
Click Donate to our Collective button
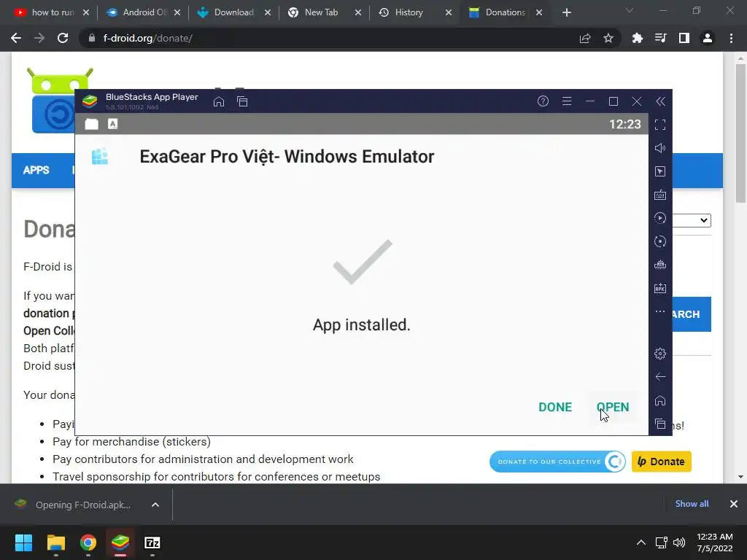(x=557, y=462)
